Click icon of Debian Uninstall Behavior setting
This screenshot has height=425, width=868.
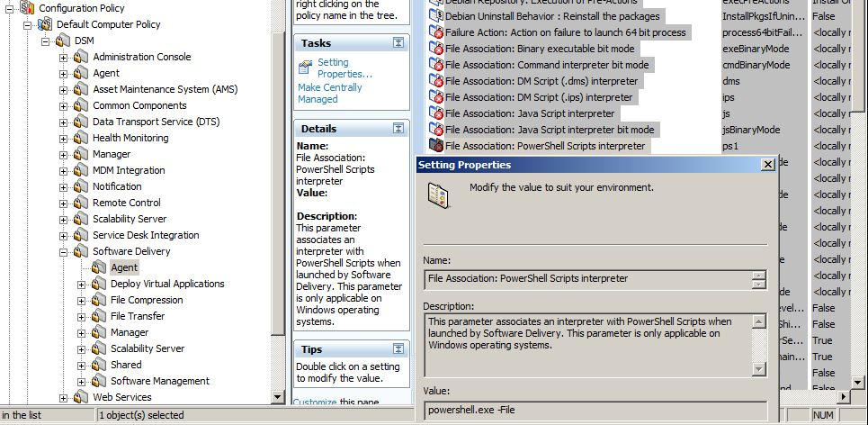click(436, 16)
